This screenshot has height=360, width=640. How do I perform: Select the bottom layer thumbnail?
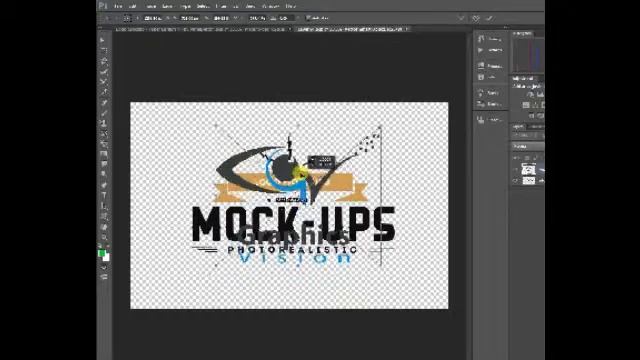pyautogui.click(x=529, y=180)
